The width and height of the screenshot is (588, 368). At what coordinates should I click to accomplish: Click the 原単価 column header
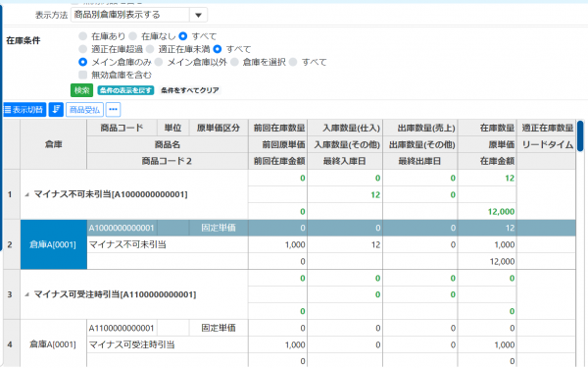coord(487,144)
